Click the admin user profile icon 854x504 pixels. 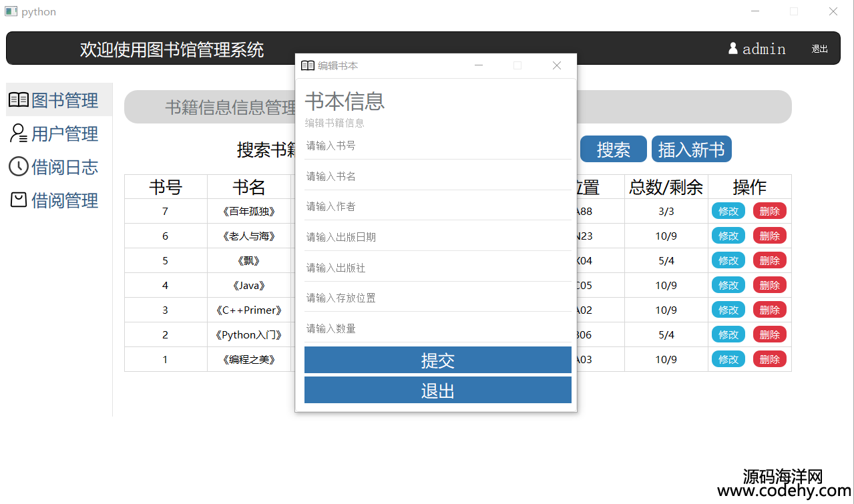[733, 49]
